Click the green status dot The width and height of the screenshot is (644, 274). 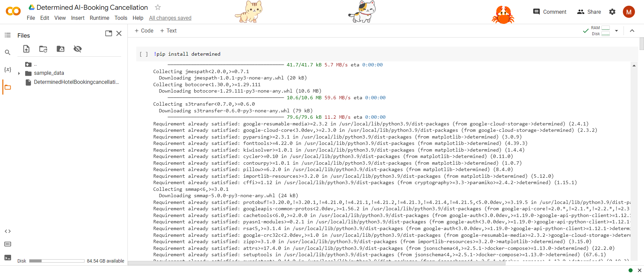click(x=630, y=270)
